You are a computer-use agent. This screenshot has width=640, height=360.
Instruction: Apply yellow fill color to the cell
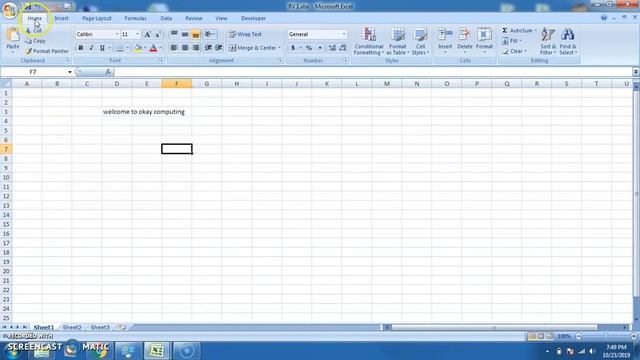(x=138, y=48)
